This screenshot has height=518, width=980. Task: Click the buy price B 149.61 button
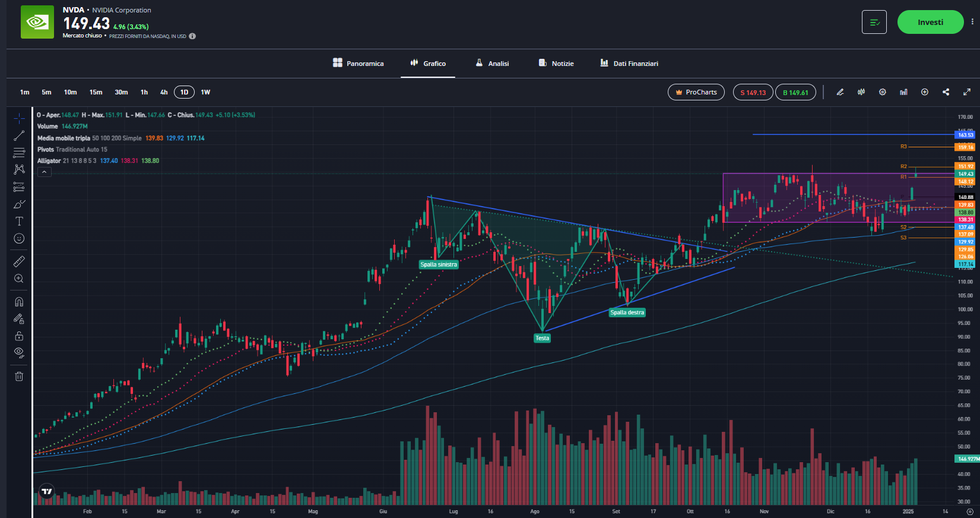tap(795, 92)
